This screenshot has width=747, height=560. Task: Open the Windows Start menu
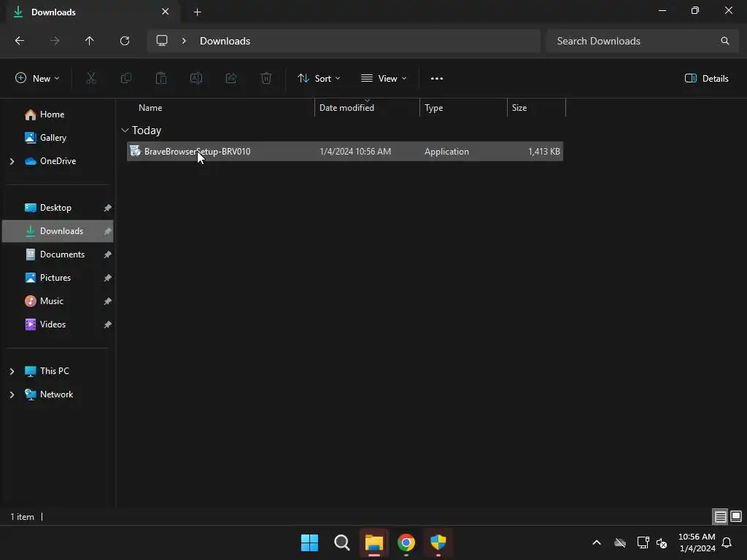pos(309,542)
